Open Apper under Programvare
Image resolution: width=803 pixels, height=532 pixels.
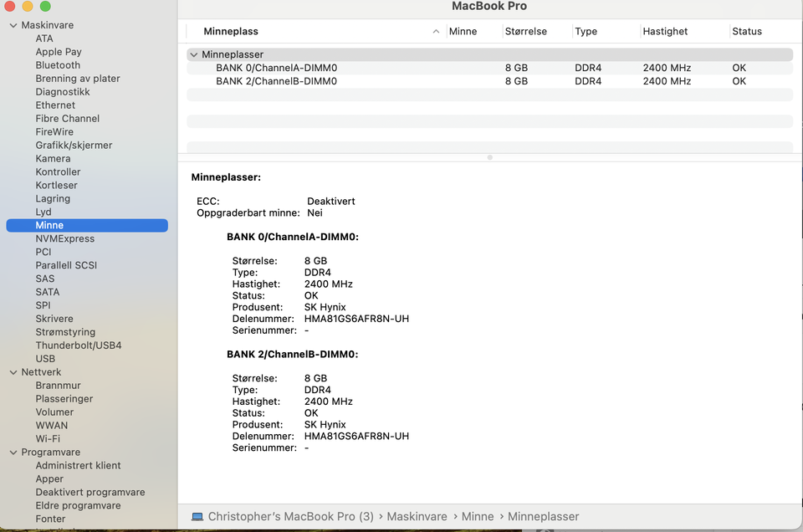(49, 479)
